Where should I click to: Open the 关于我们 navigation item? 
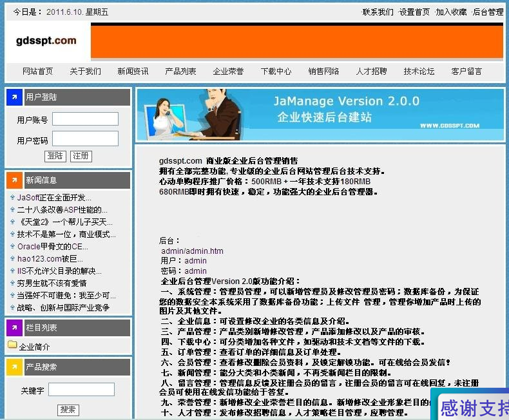click(85, 72)
